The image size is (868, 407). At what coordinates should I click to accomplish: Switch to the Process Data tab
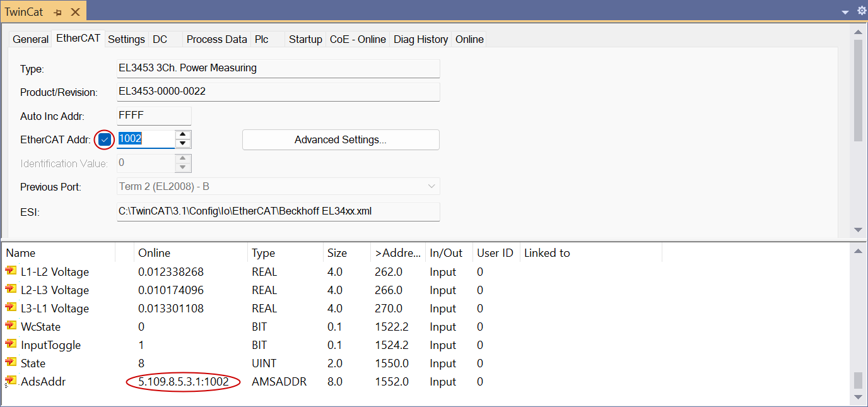216,39
